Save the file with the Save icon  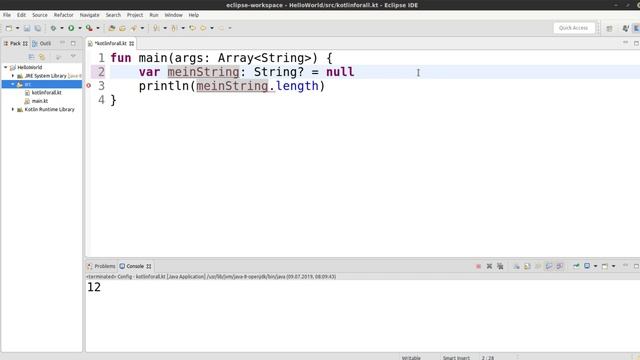pos(27,28)
